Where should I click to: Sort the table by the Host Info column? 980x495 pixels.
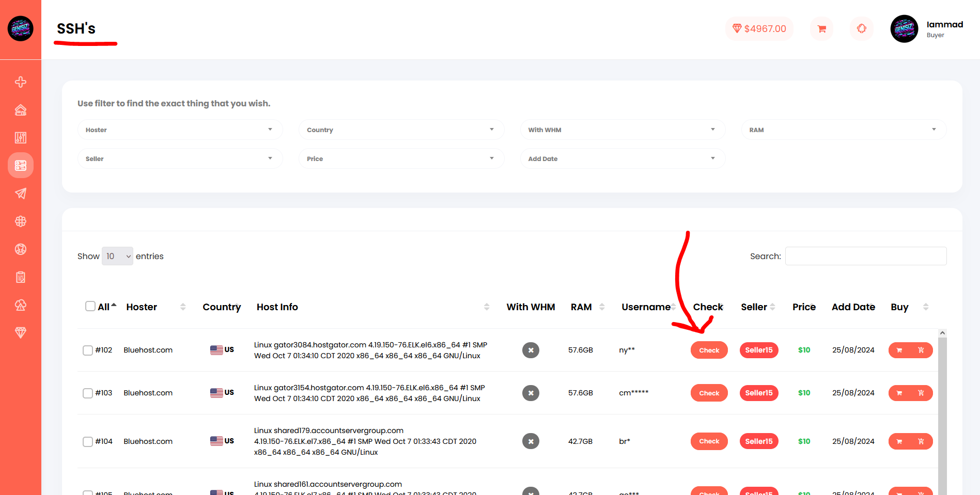coord(486,307)
